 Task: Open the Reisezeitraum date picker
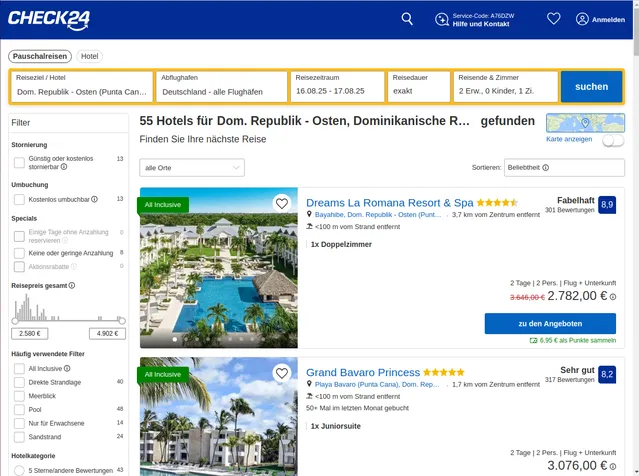click(x=337, y=87)
